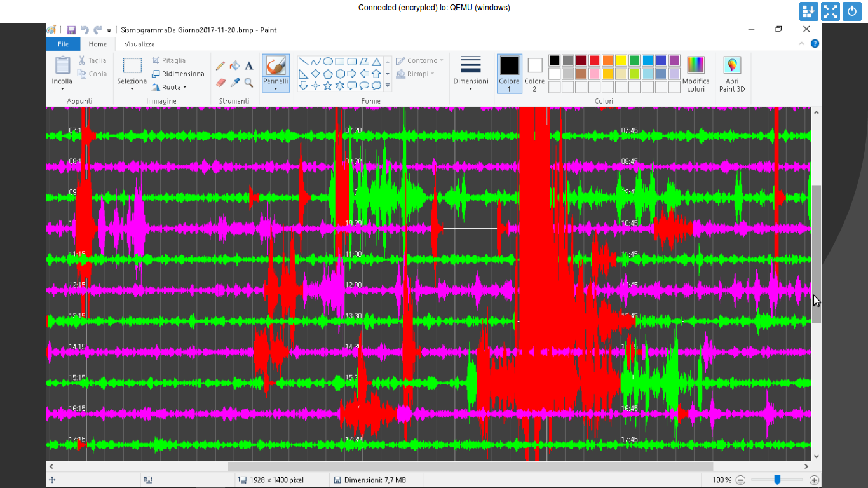
Task: Open the Riempi fill dropdown
Action: 416,74
